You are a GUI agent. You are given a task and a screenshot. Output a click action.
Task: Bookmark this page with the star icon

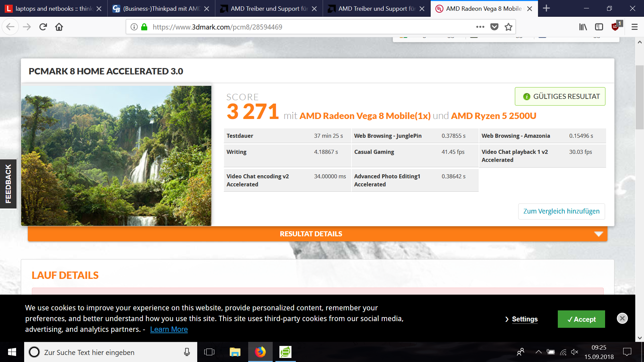click(x=508, y=27)
